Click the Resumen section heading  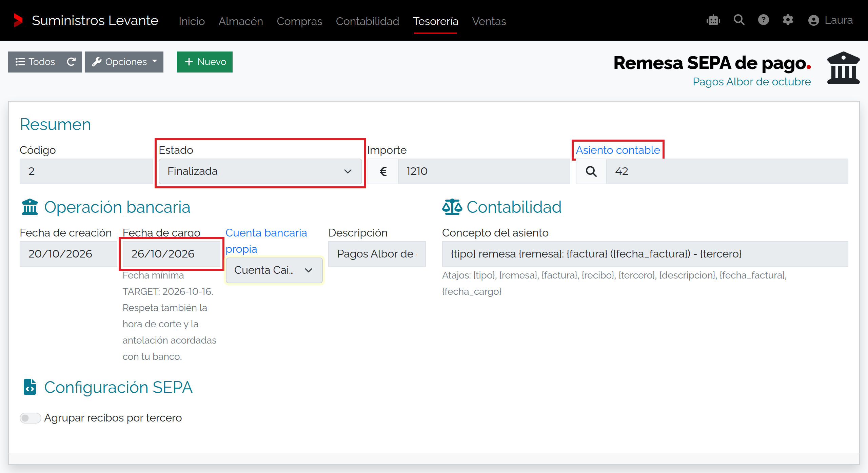[x=55, y=124]
